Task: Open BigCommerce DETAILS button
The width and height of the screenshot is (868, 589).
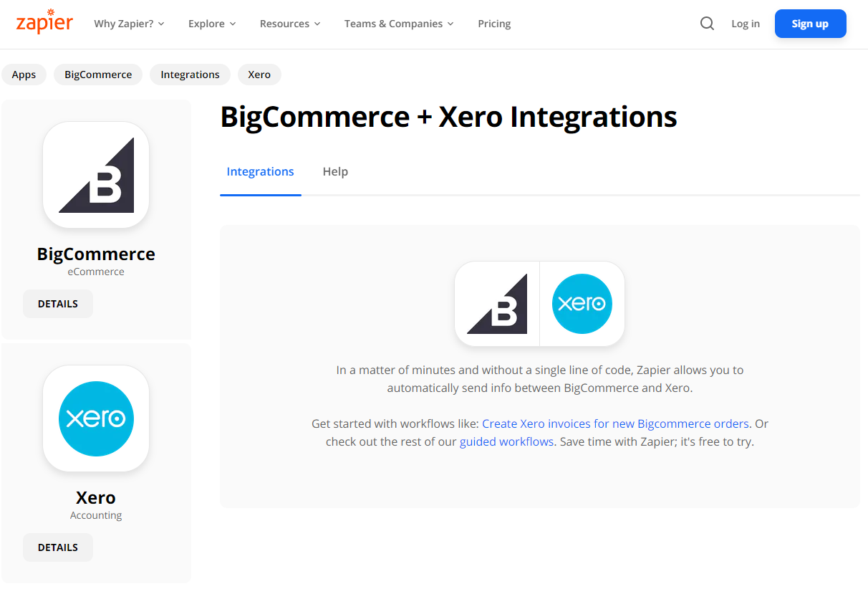Action: coord(58,304)
